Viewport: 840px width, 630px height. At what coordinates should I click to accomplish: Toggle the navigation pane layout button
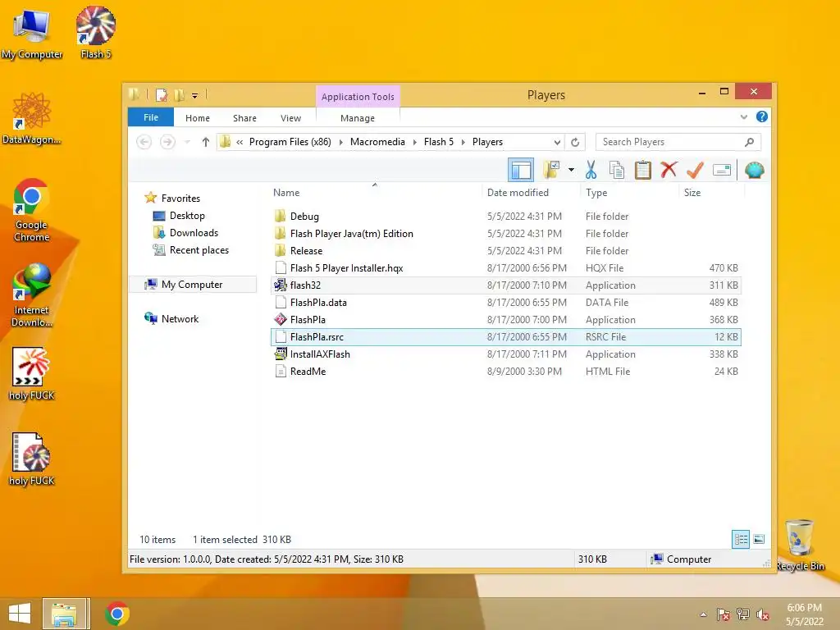pos(521,171)
